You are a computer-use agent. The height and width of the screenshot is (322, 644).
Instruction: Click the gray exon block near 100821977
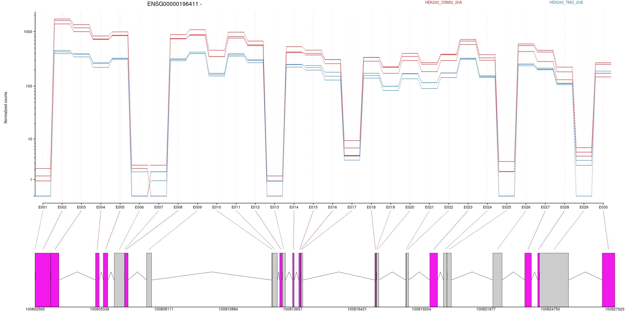pyautogui.click(x=497, y=280)
